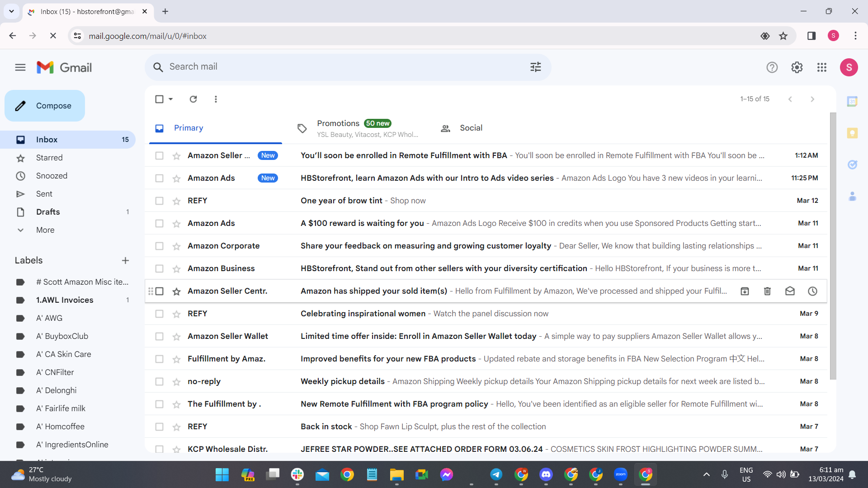Go to the next page of emails
Viewport: 868px width, 488px height.
point(812,99)
